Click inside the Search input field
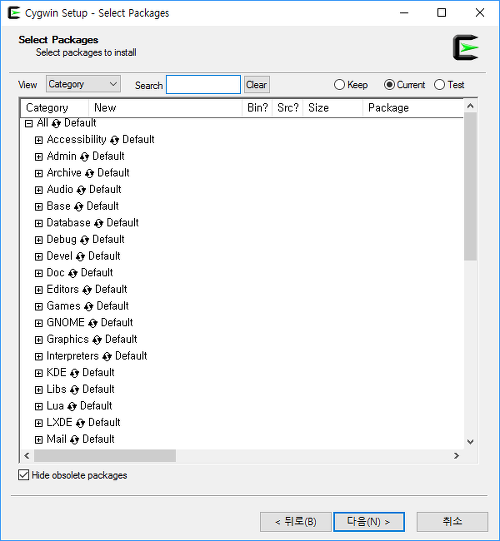The width and height of the screenshot is (500, 541). pos(203,85)
